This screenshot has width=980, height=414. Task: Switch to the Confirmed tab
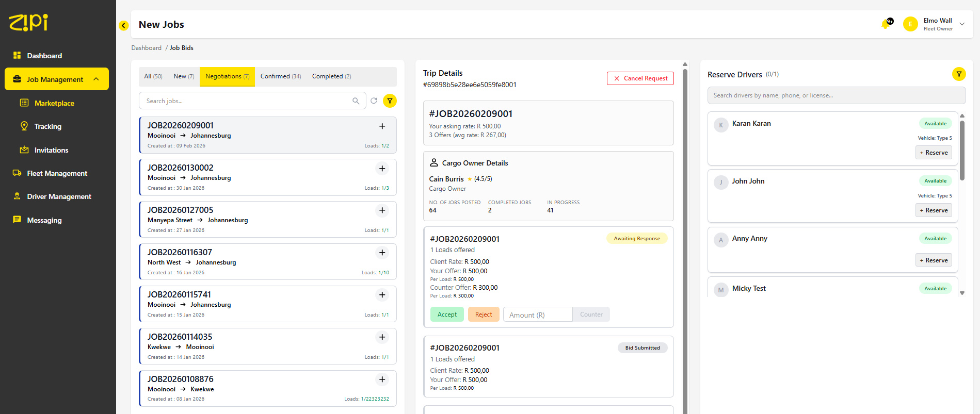point(281,76)
